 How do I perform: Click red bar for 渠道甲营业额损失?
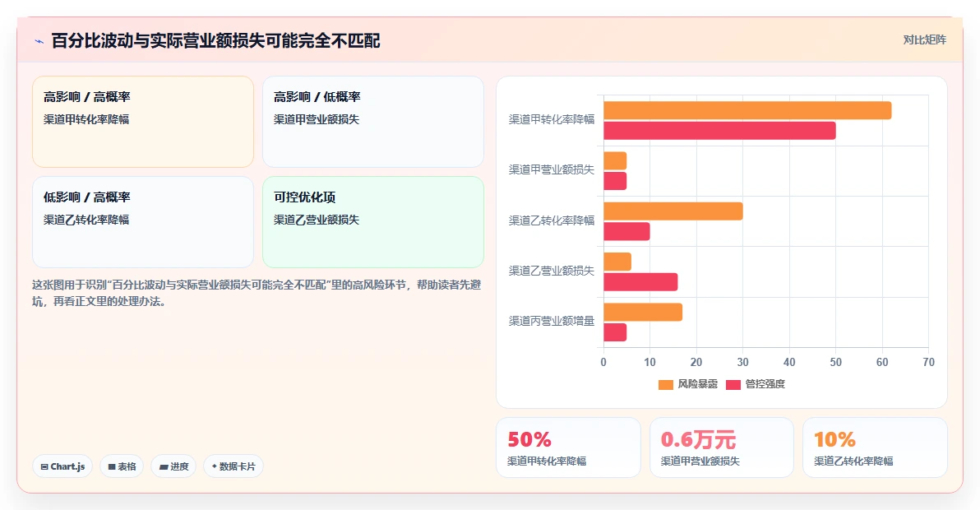click(x=615, y=181)
